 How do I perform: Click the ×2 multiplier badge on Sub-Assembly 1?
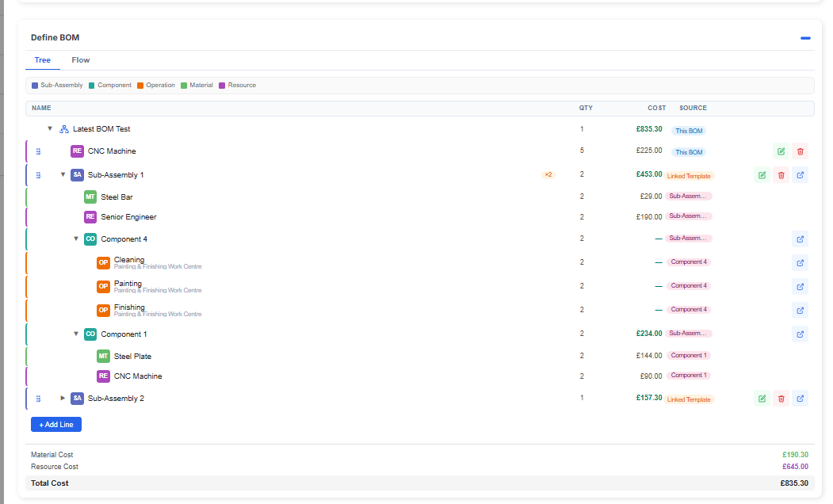pos(548,174)
